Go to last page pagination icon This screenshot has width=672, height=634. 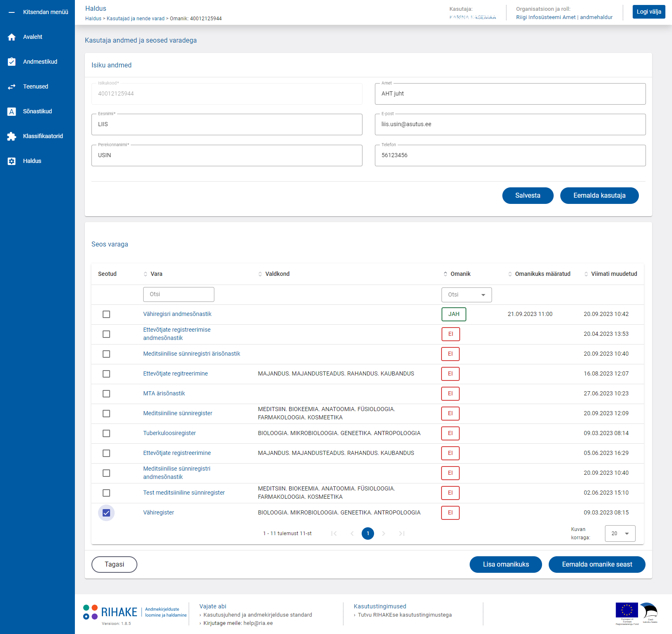(x=401, y=534)
